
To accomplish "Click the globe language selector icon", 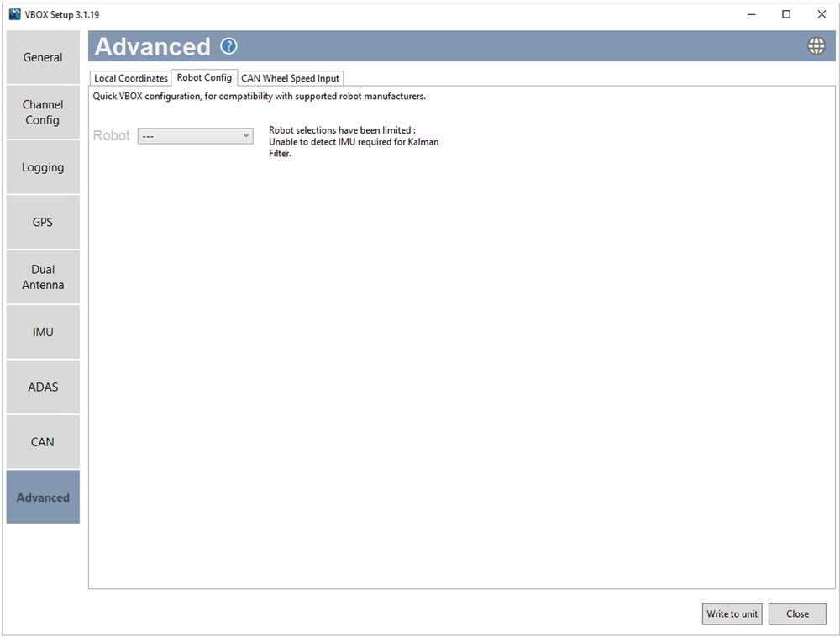I will click(x=816, y=45).
